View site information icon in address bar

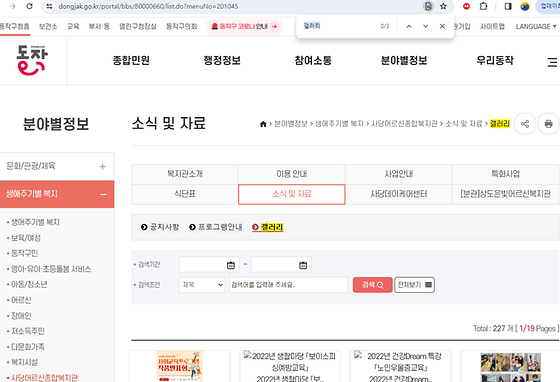[50, 6]
